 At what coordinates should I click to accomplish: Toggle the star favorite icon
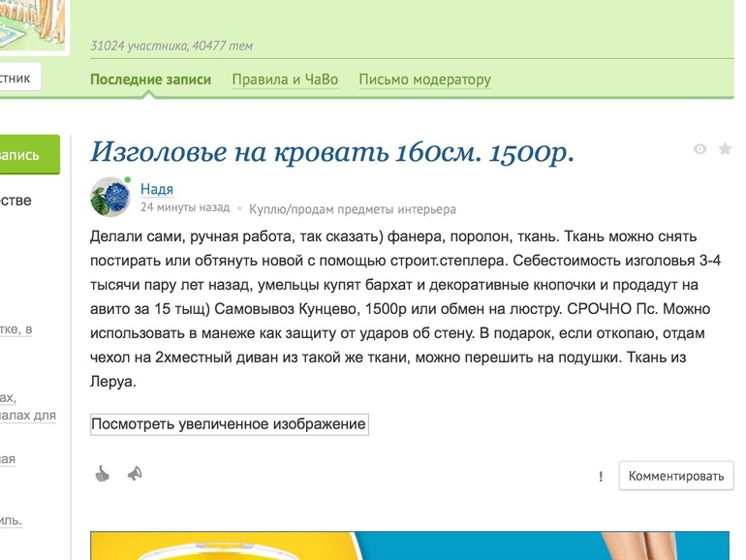[725, 149]
